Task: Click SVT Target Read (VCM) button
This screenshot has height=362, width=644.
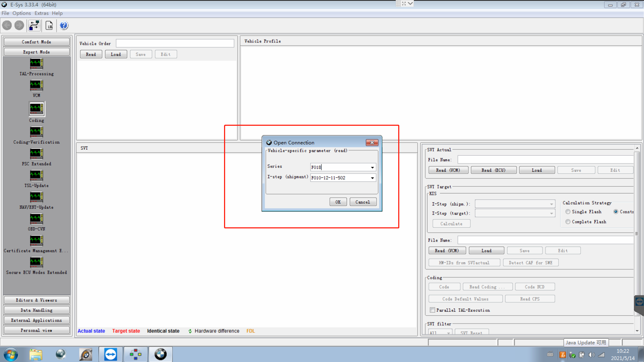Action: point(447,250)
